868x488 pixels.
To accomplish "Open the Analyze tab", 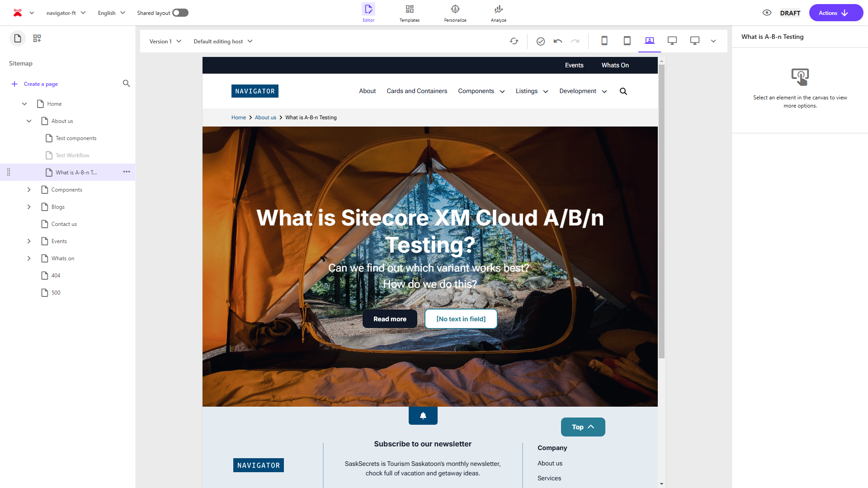I will (x=499, y=13).
